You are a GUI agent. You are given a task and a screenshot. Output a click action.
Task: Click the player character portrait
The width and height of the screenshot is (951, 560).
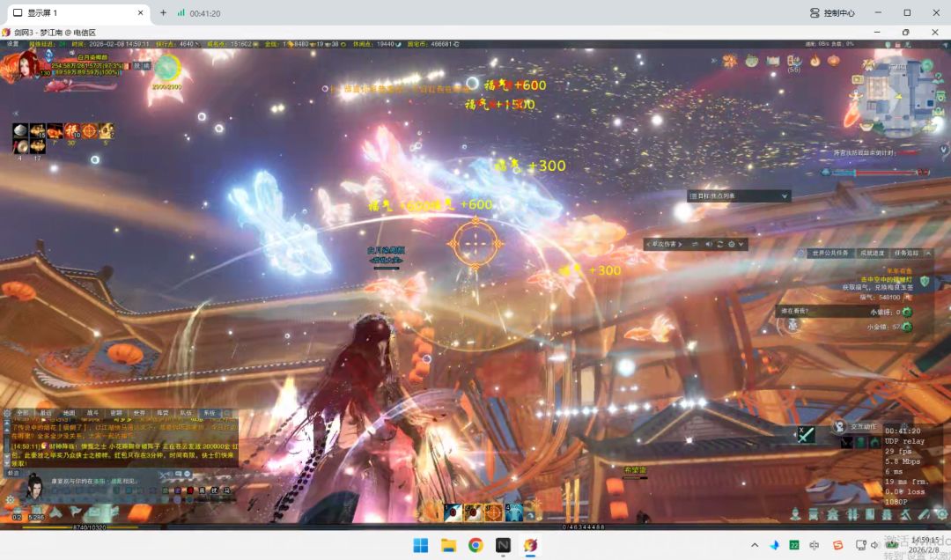(26, 64)
